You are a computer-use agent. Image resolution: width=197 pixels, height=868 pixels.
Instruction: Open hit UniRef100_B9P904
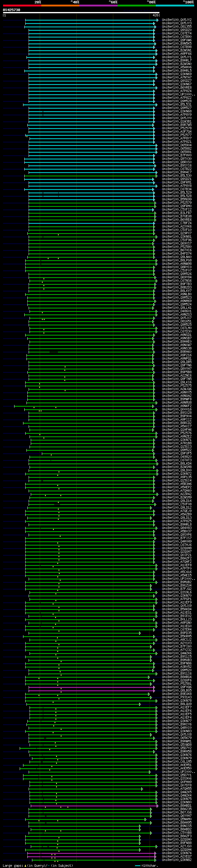pos(176,416)
